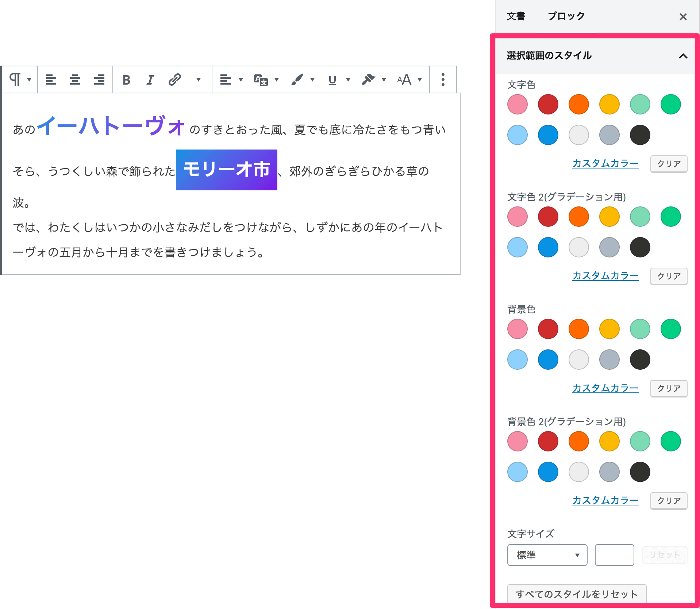700x609 pixels.
Task: Open the 文字サイズ 標準 dropdown
Action: coord(547,555)
